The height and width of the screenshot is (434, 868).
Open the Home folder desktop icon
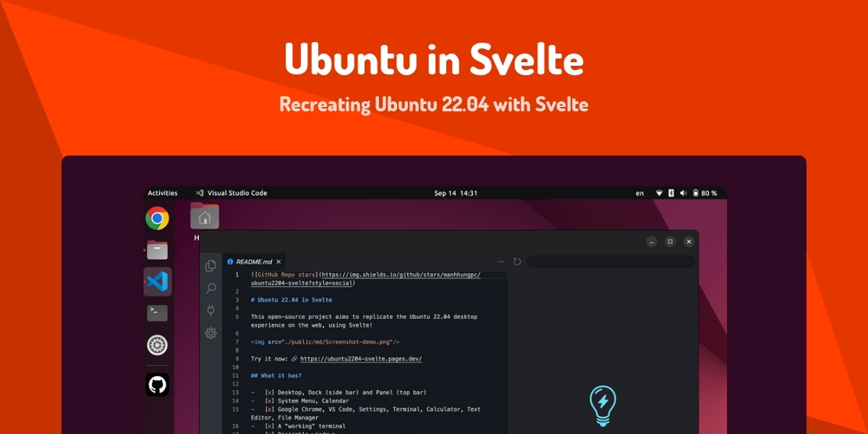(205, 216)
